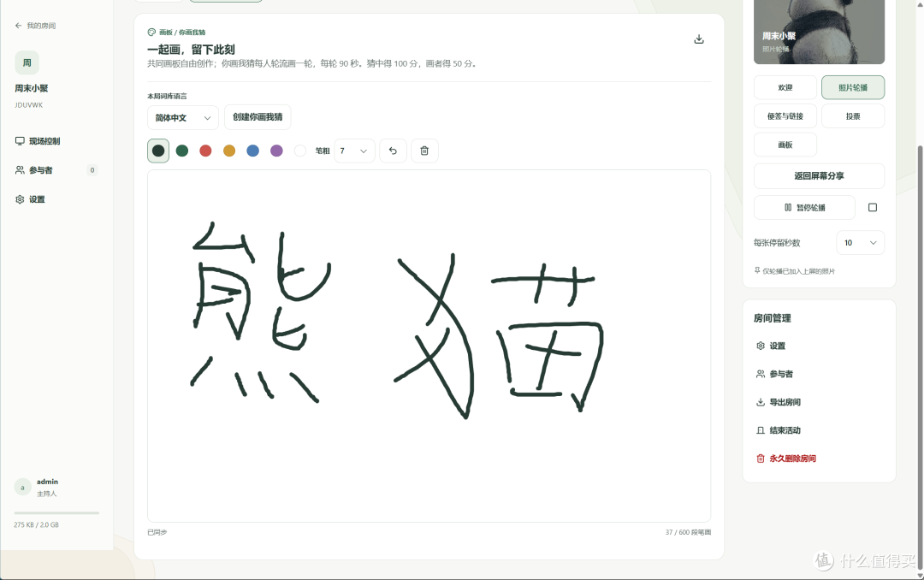Click the pin icon beside 仅轮播已加入上屏的照片

coord(757,270)
